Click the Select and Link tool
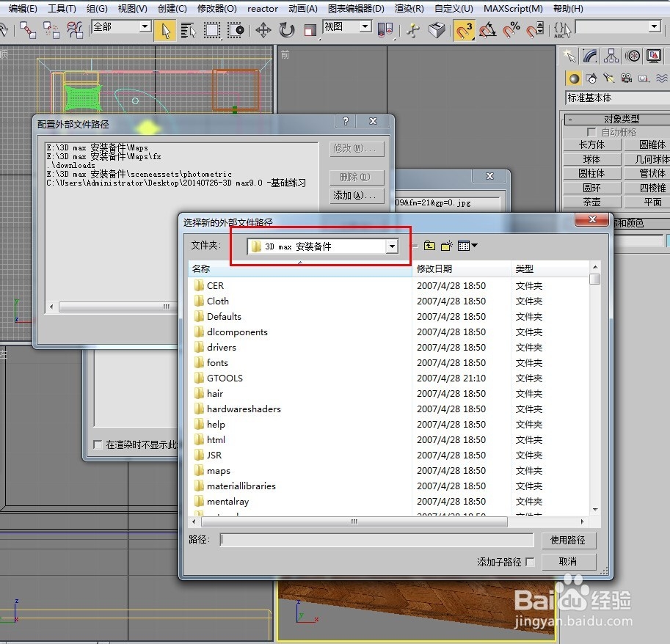670x644 pixels. click(28, 30)
